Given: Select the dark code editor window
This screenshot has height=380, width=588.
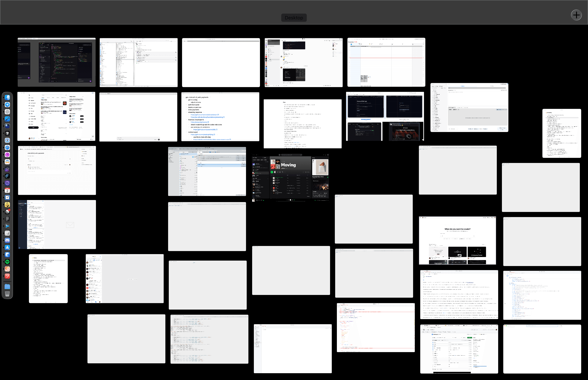Looking at the screenshot, I should tap(56, 62).
